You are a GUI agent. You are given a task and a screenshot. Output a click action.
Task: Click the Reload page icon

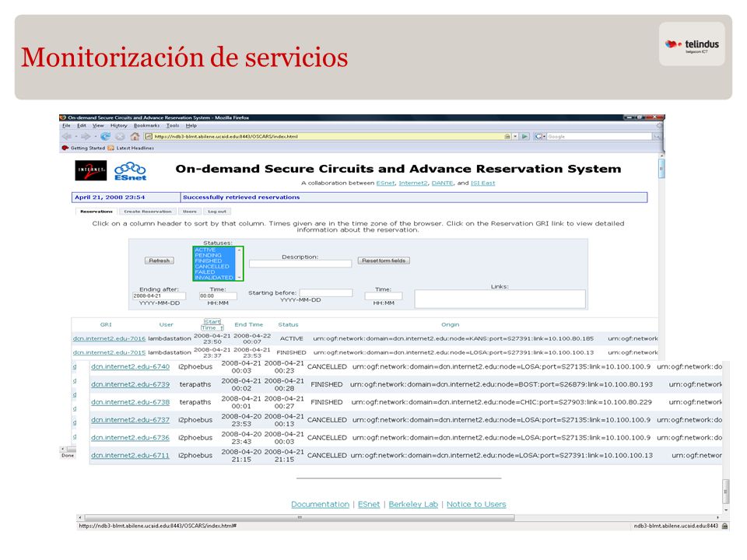105,137
